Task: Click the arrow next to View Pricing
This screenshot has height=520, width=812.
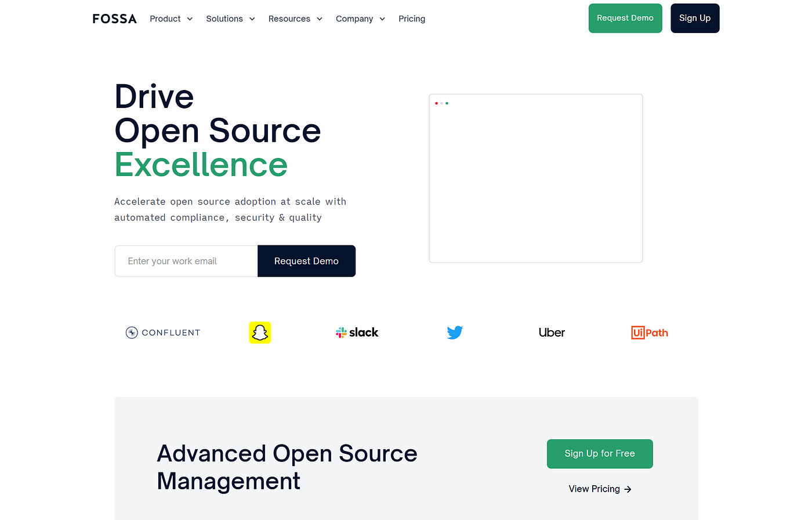Action: [628, 489]
